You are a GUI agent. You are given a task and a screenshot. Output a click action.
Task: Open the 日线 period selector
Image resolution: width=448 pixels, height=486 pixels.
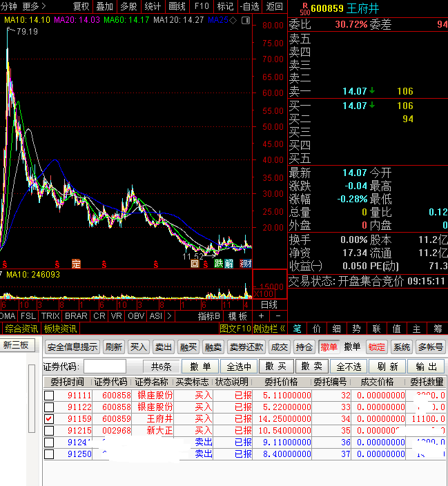[269, 305]
